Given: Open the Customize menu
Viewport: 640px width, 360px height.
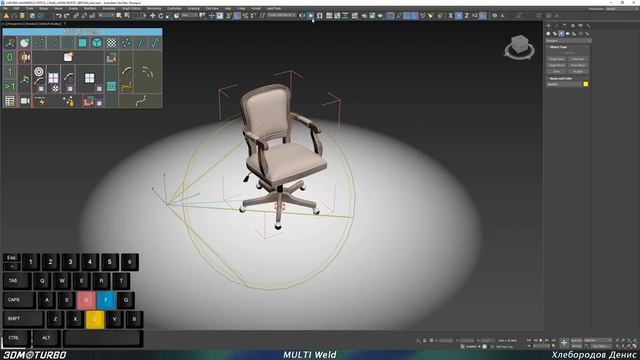Looking at the screenshot, I should [x=174, y=9].
